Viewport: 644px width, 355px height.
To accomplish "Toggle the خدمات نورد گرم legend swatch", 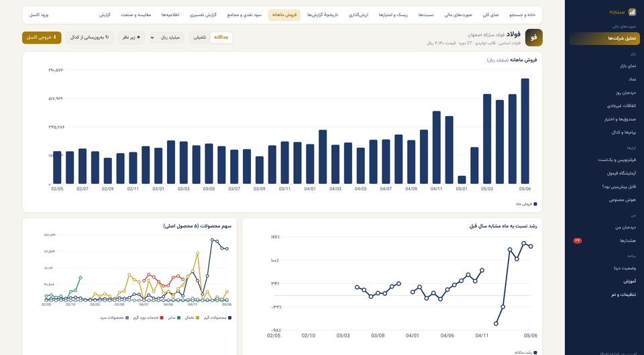I will [162, 318].
